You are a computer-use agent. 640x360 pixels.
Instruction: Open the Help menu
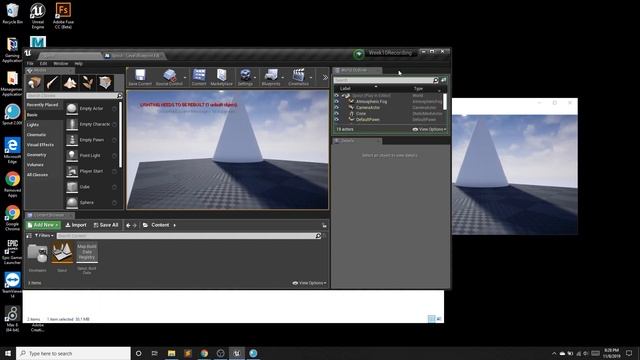(79, 64)
